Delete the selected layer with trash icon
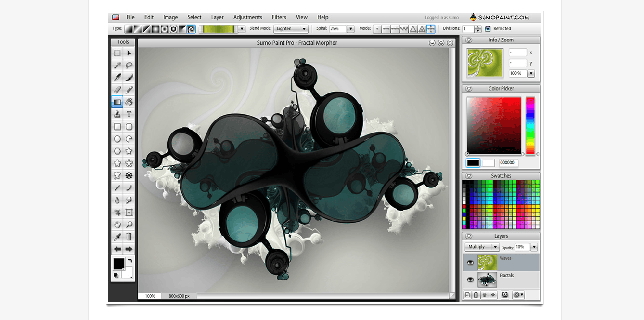The height and width of the screenshot is (320, 644). [x=476, y=295]
